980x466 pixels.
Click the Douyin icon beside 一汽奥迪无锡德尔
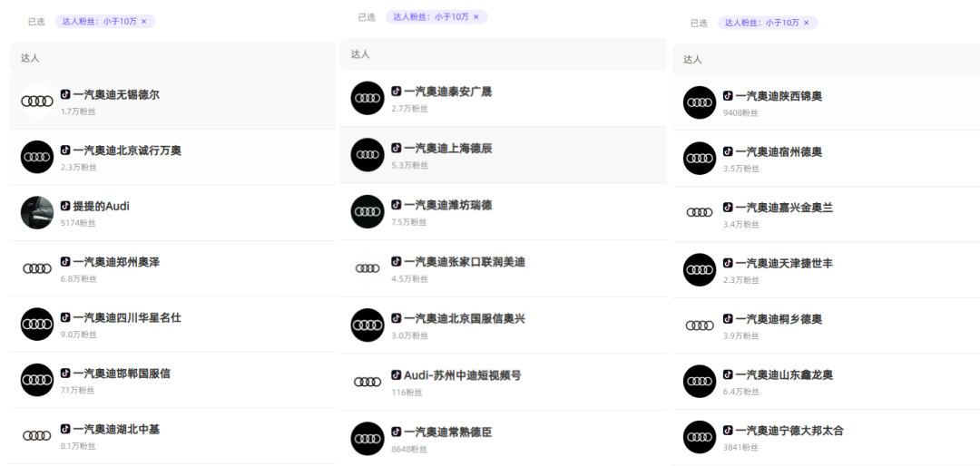pyautogui.click(x=65, y=94)
